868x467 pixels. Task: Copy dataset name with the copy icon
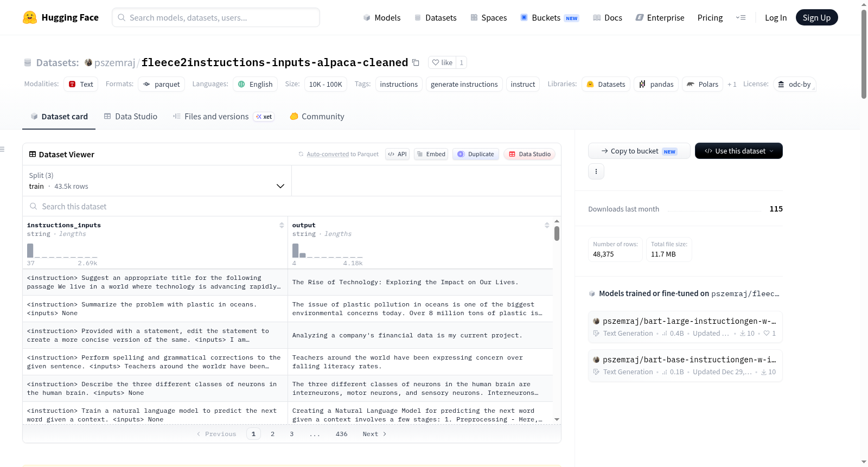click(416, 62)
